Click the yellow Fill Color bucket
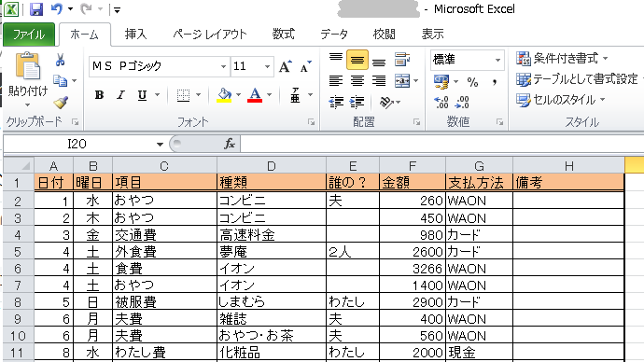This screenshot has width=644, height=362. (224, 95)
